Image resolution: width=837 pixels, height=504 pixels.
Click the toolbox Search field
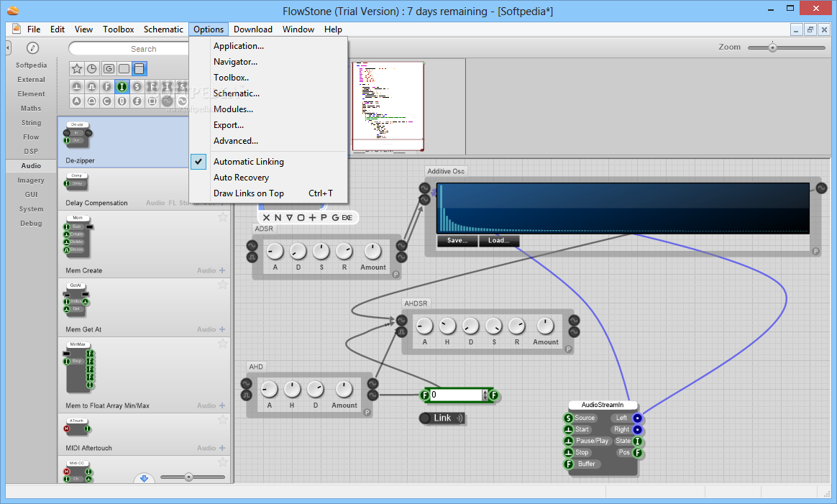click(129, 49)
